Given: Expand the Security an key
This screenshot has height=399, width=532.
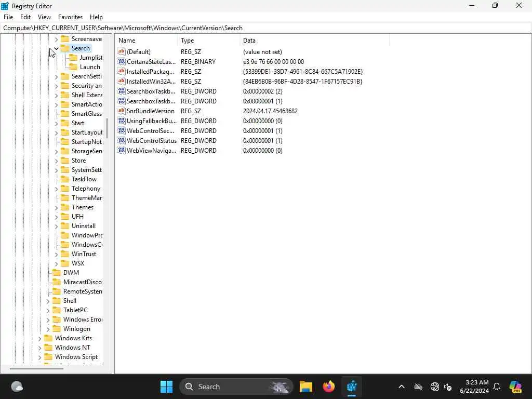Looking at the screenshot, I should (56, 86).
